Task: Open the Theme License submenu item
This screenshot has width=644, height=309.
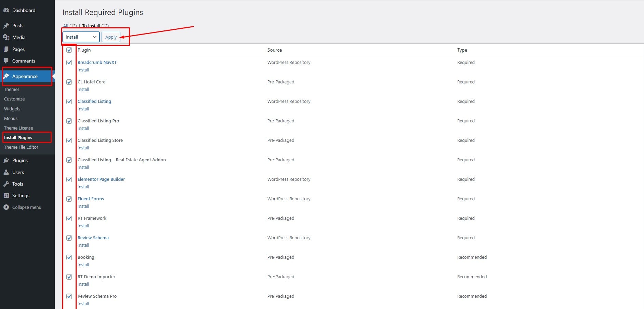Action: pyautogui.click(x=18, y=128)
